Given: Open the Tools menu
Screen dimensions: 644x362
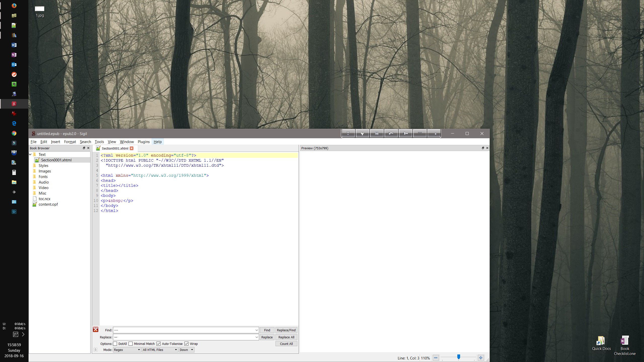Looking at the screenshot, I should 99,142.
